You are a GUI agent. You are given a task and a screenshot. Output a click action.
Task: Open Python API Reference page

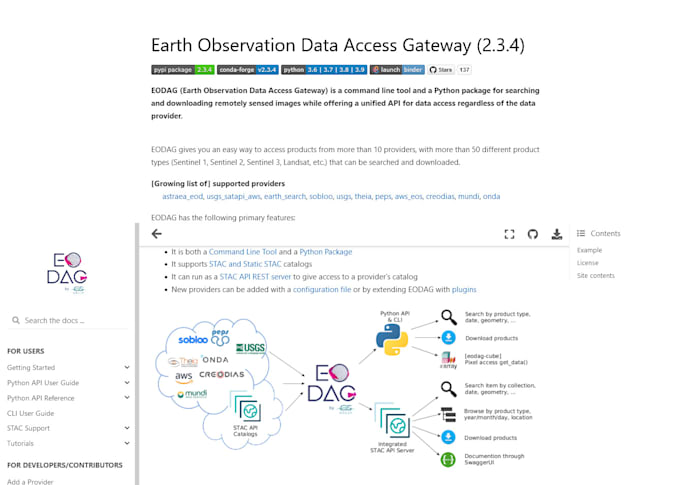(40, 398)
